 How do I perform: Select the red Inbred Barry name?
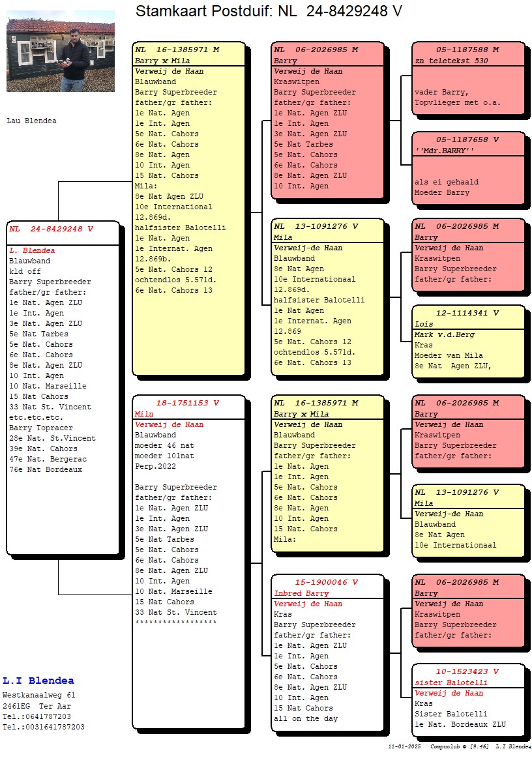pos(301,593)
